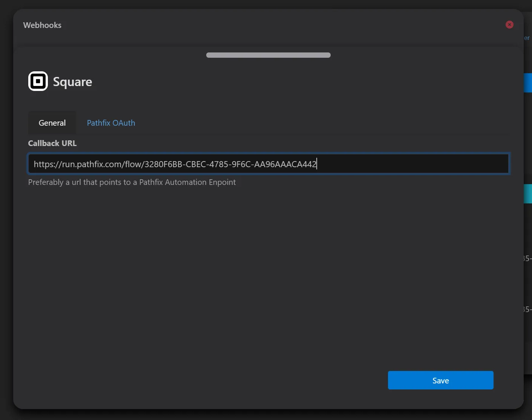Click the Square heading text
532x420 pixels.
[72, 82]
